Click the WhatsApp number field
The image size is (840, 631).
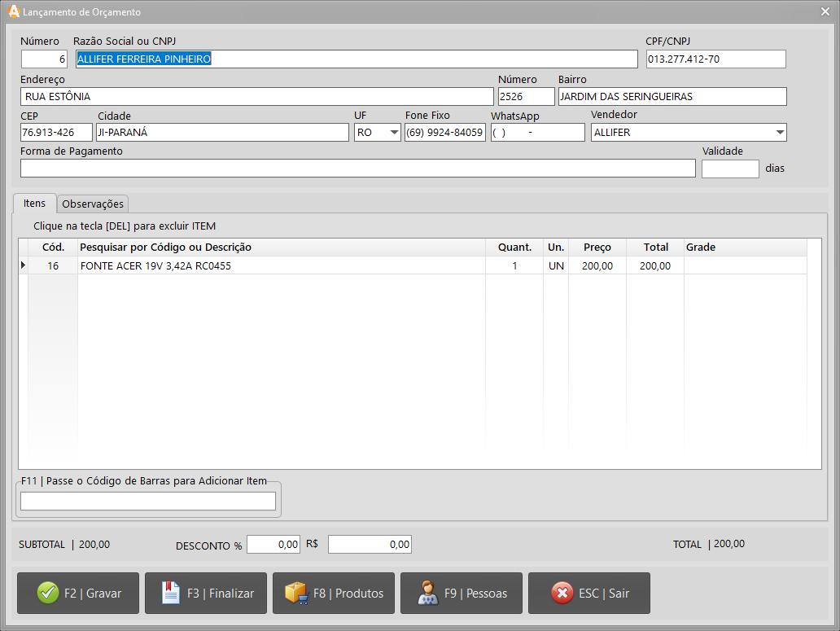coord(537,133)
